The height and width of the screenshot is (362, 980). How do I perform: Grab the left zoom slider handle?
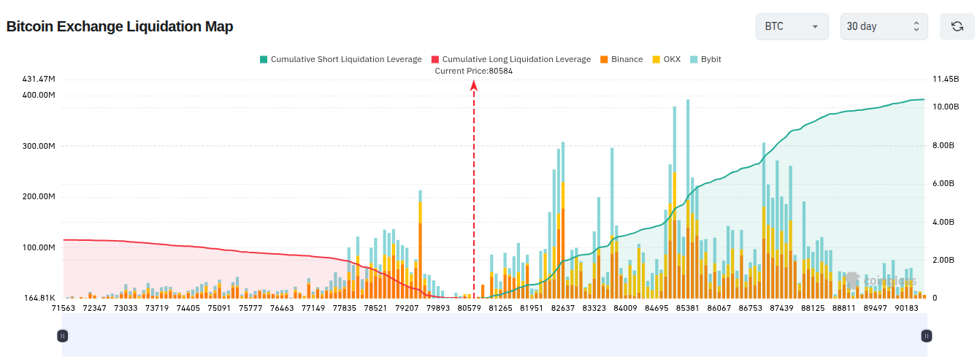(63, 336)
